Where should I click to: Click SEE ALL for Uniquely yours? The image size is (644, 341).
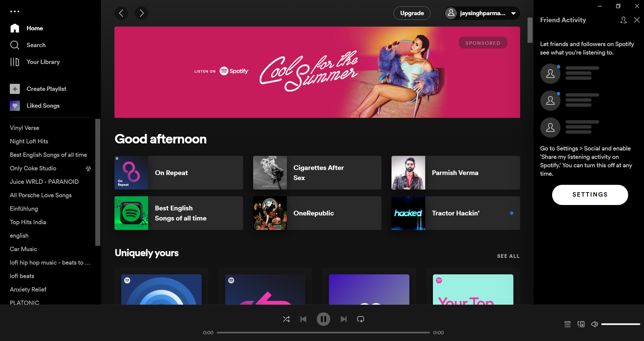(508, 256)
